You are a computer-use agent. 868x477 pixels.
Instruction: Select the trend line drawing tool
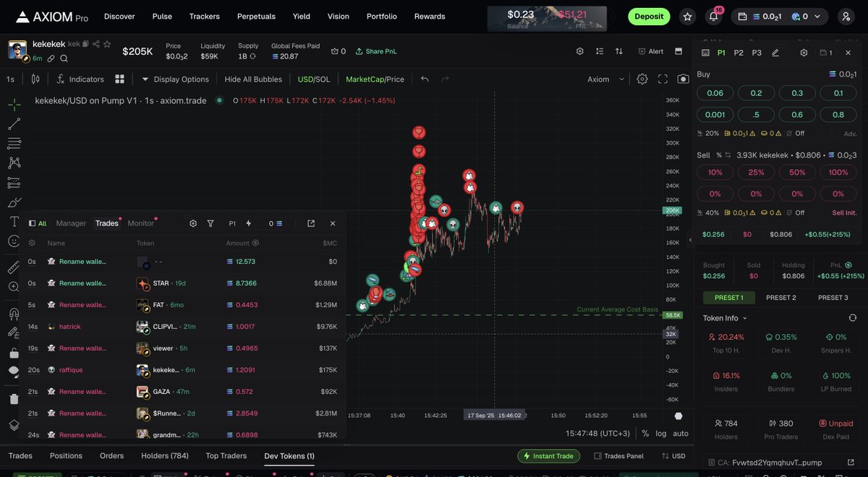[14, 124]
